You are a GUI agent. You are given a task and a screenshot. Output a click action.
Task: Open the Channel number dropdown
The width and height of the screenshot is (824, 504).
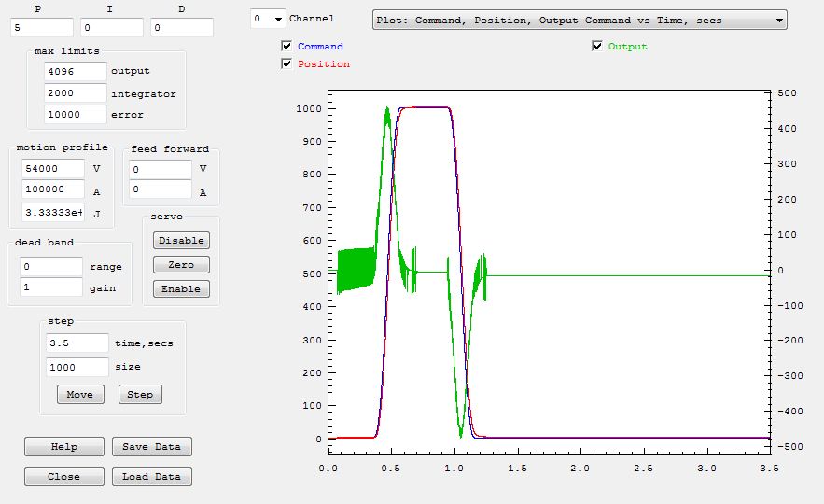267,19
